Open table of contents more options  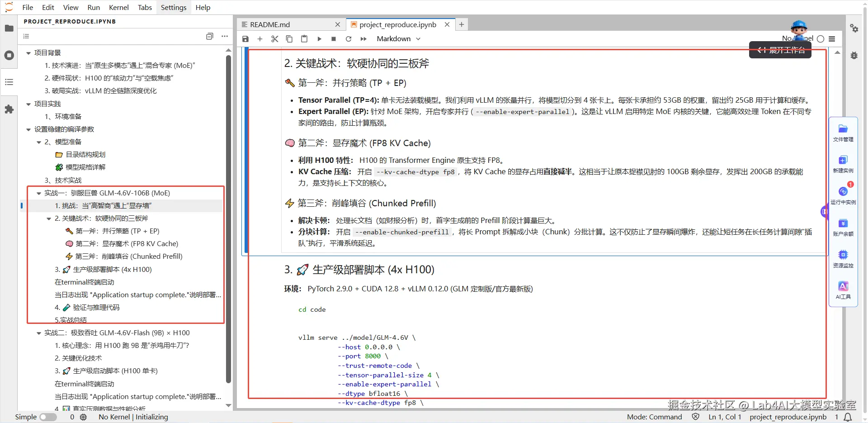tap(225, 36)
